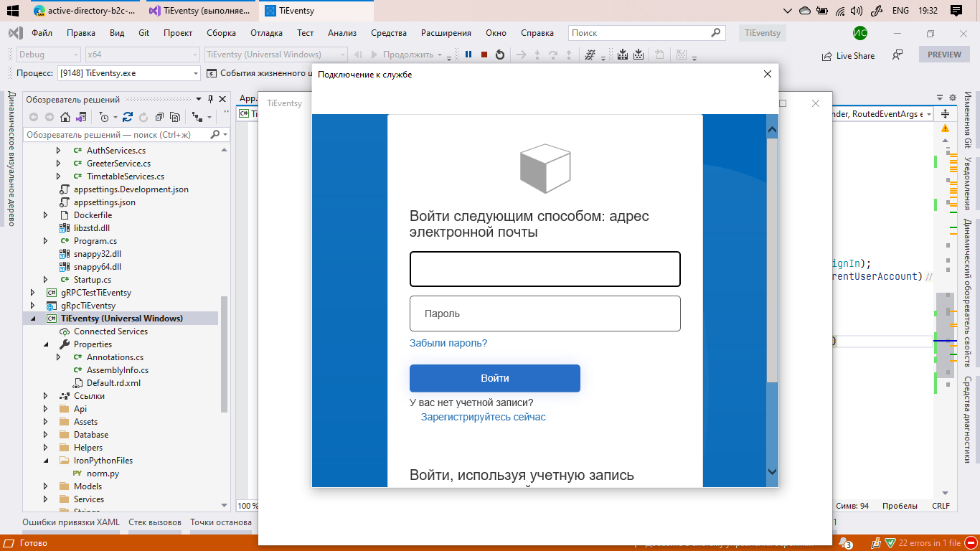Click the editor split window icon
Image resolution: width=980 pixels, height=551 pixels.
pos(945,113)
